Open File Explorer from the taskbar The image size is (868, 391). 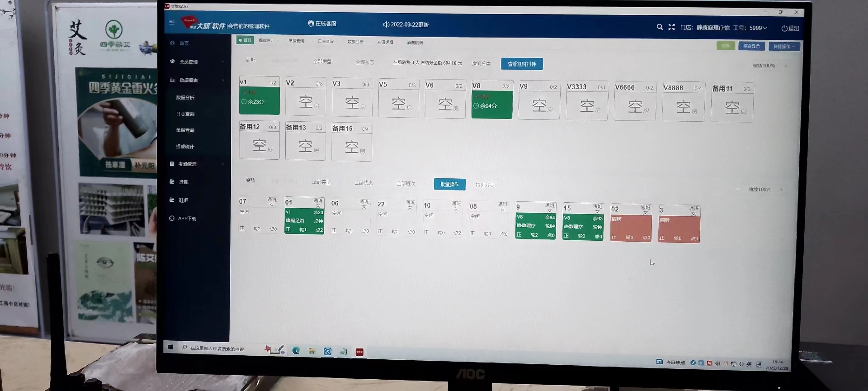[x=312, y=351]
